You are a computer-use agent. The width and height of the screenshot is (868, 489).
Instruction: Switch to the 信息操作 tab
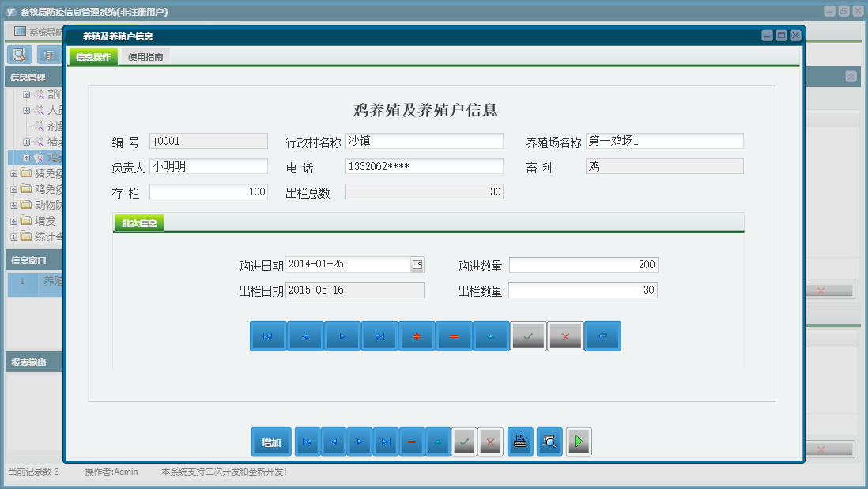tap(93, 56)
